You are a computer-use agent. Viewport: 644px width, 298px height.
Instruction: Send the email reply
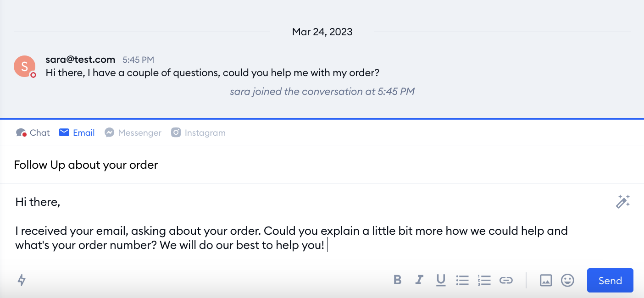click(610, 281)
